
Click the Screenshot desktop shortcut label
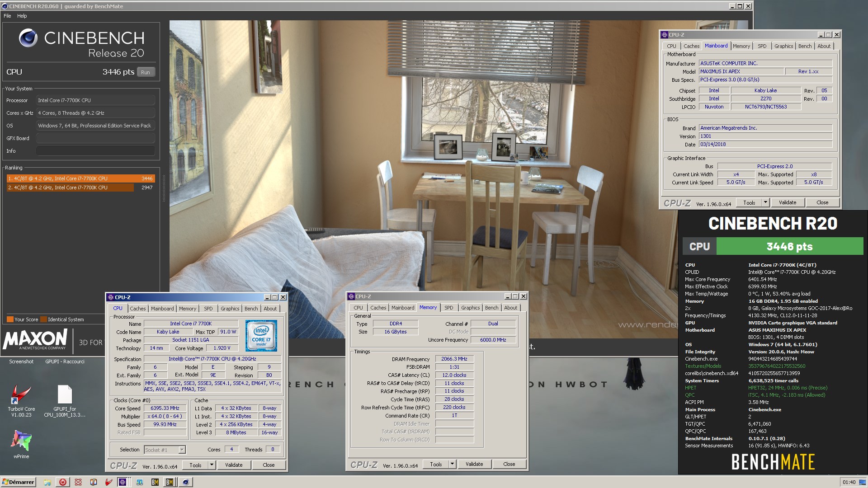pos(21,361)
